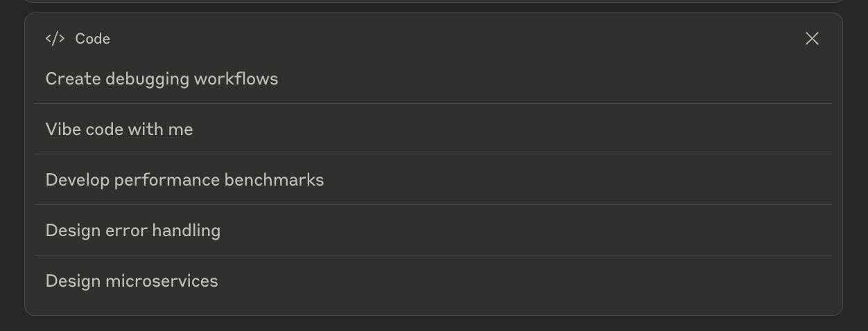This screenshot has height=331, width=868.
Task: Choose Create debugging workflows suggestion
Action: point(433,79)
